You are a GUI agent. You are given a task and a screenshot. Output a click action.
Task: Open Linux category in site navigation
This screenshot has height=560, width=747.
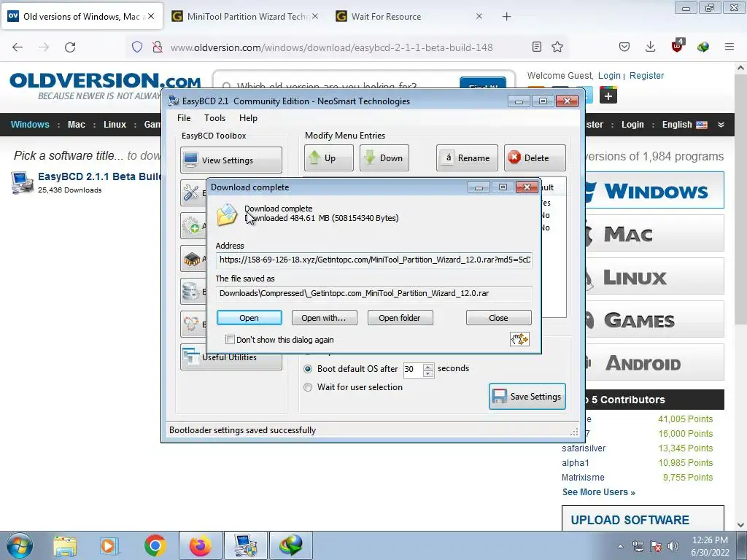click(115, 125)
